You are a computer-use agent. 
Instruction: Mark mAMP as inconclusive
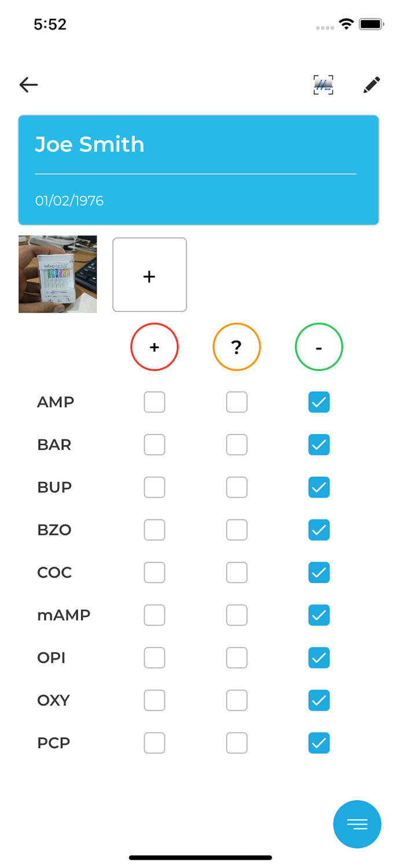click(237, 615)
